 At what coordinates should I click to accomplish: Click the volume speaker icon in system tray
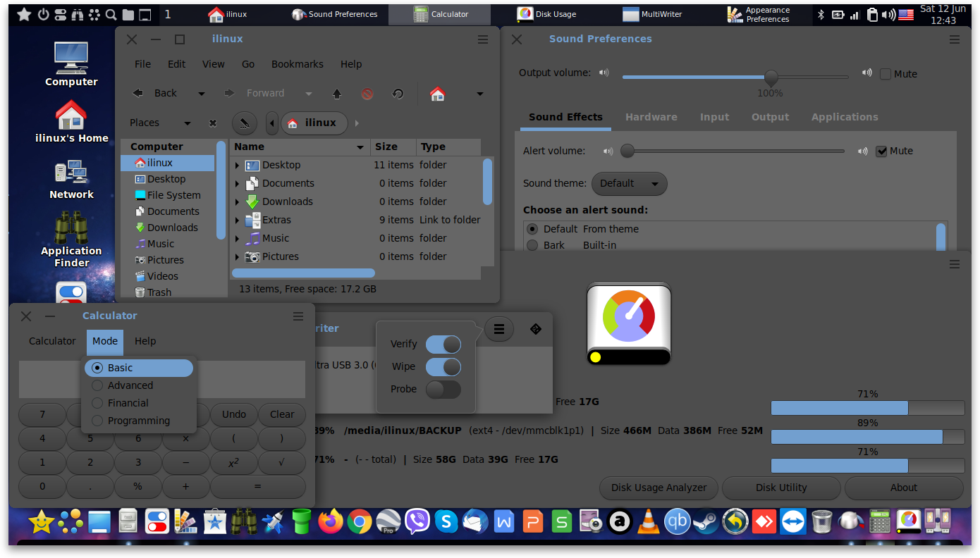890,14
